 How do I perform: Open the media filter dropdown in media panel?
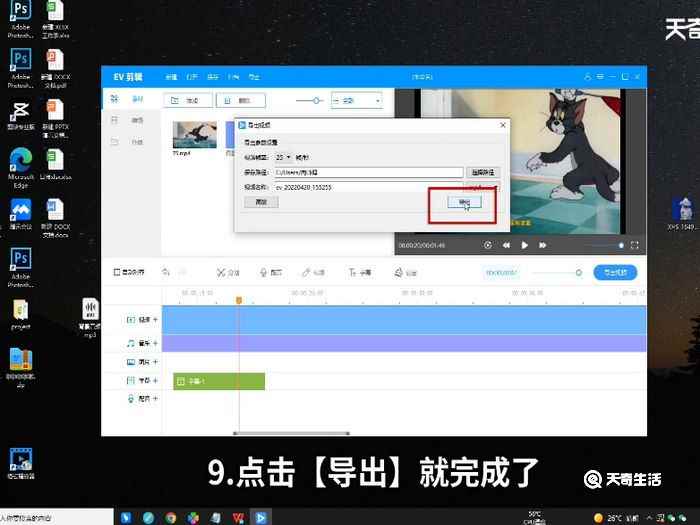point(356,100)
